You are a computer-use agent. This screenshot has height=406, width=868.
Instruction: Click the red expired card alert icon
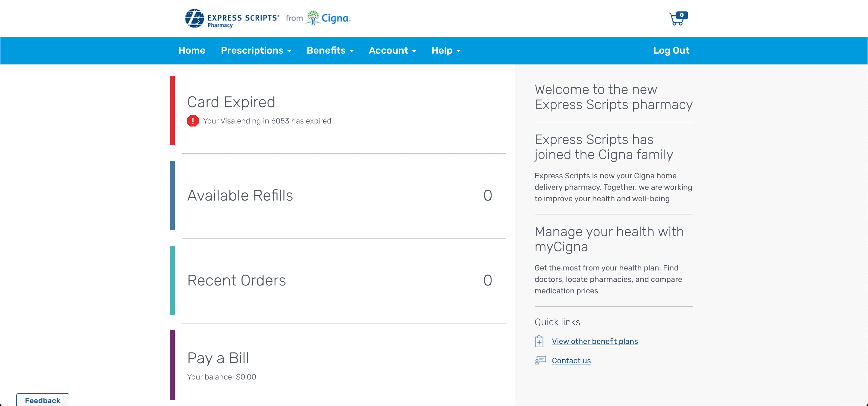pyautogui.click(x=193, y=121)
